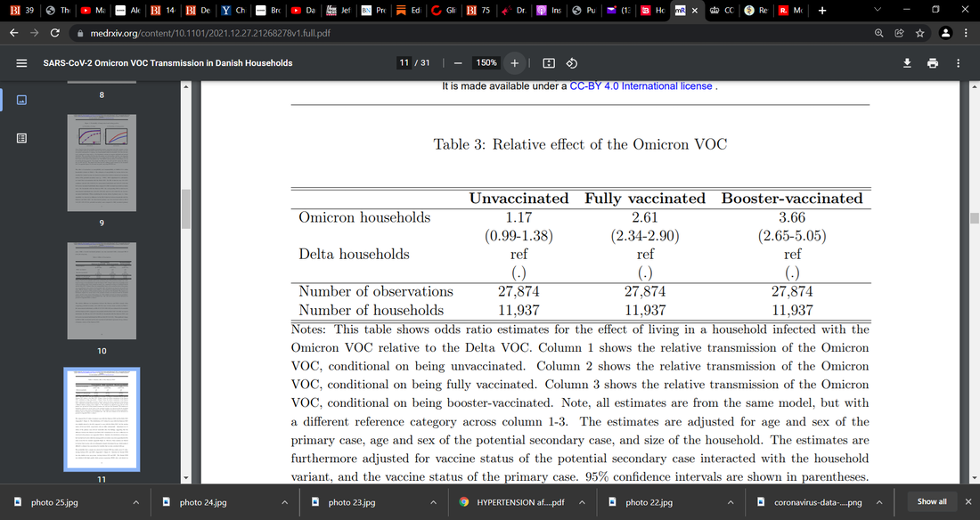Image resolution: width=980 pixels, height=520 pixels.
Task: Click the fit to page icon
Action: 549,63
